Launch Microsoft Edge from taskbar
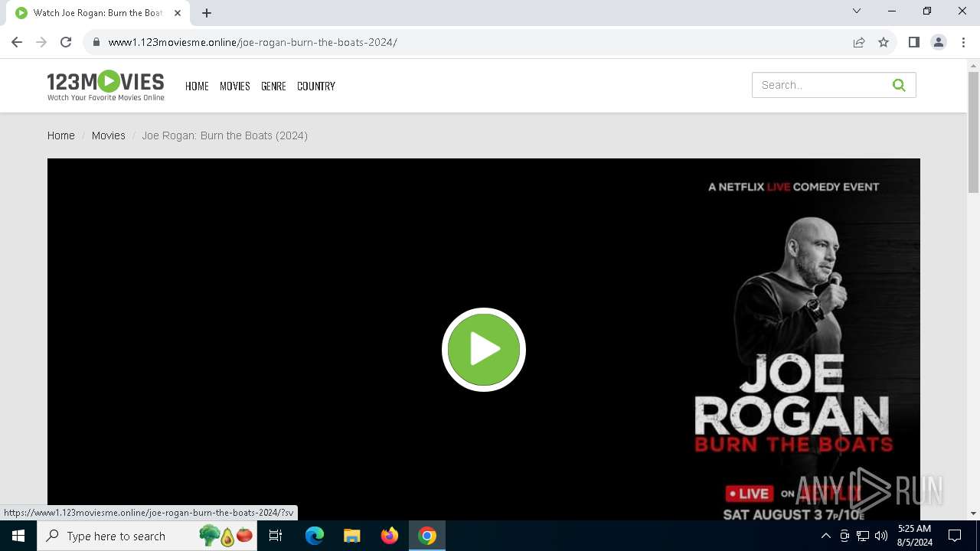This screenshot has width=980, height=551. (x=315, y=536)
